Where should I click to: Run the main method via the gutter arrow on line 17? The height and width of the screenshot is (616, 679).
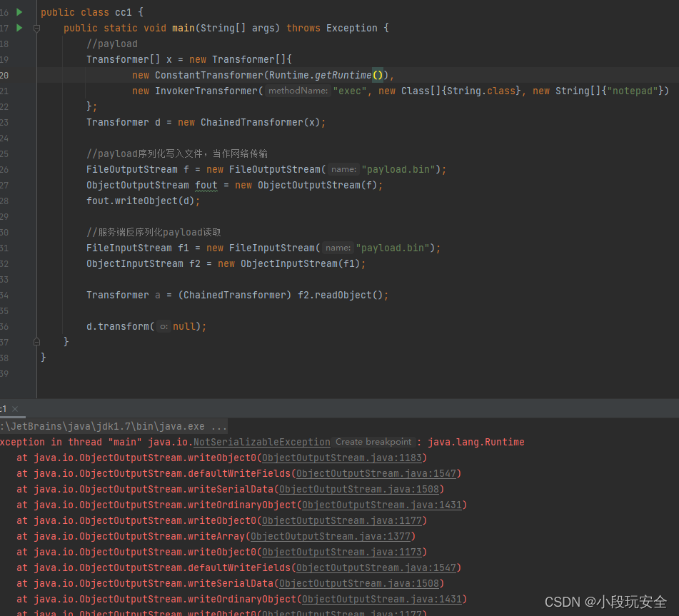pyautogui.click(x=19, y=28)
